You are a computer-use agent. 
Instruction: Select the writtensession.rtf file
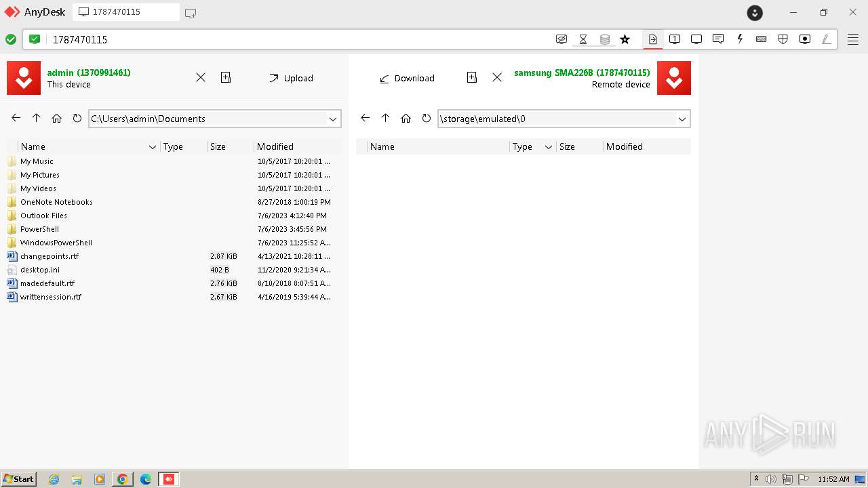click(174, 297)
